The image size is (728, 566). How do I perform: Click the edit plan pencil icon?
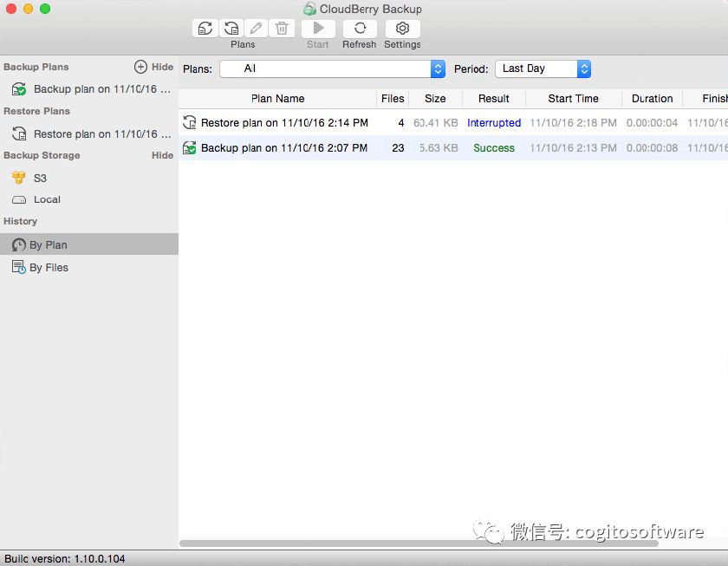point(256,29)
